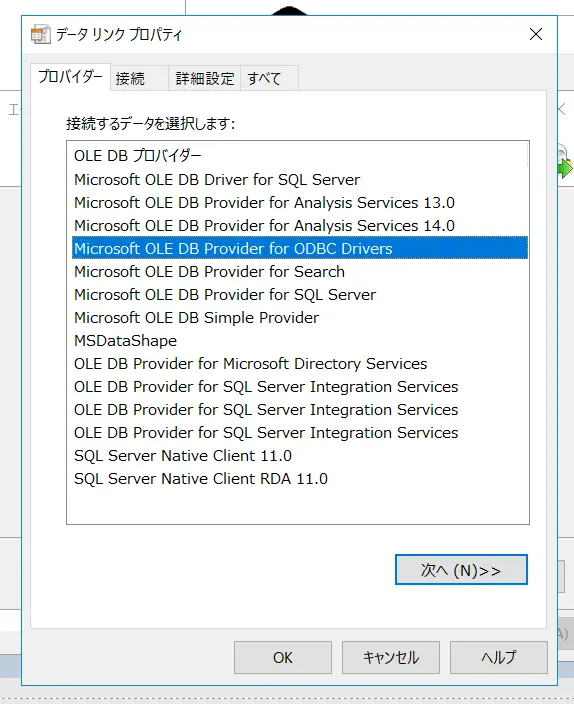574x704 pixels.
Task: Close the データ リンク プロパティ dialog
Action: click(x=536, y=34)
